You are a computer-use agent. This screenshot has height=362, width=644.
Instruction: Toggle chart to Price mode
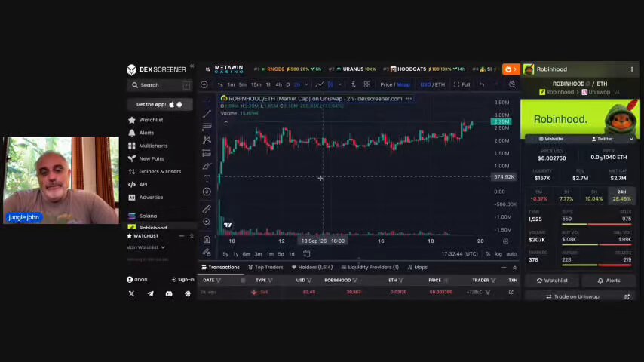click(386, 84)
